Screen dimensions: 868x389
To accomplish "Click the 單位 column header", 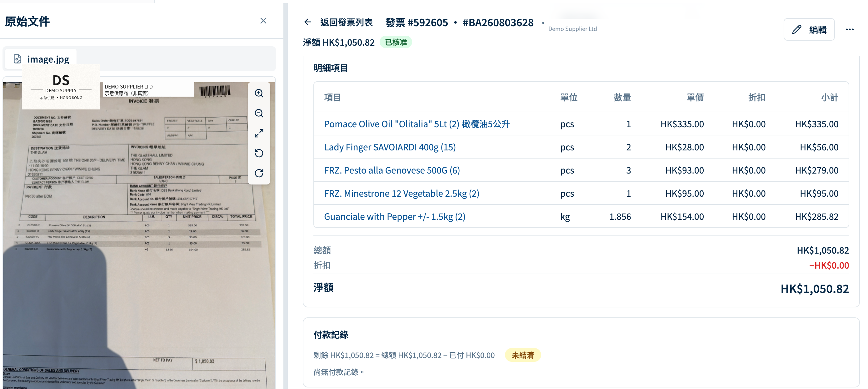I will (x=569, y=98).
